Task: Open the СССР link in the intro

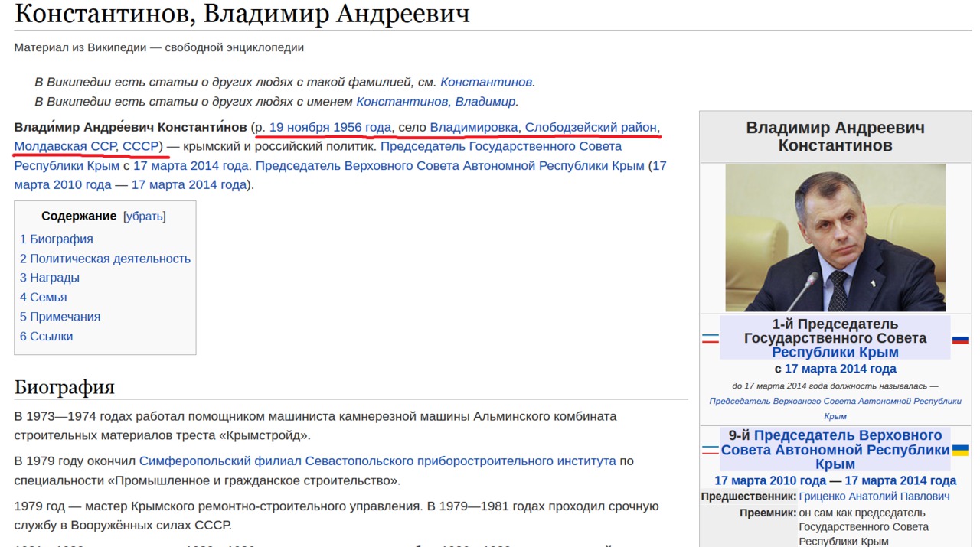Action: [140, 146]
